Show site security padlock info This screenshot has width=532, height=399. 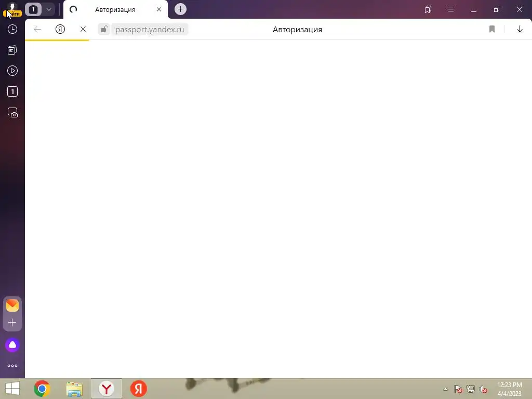coord(104,29)
